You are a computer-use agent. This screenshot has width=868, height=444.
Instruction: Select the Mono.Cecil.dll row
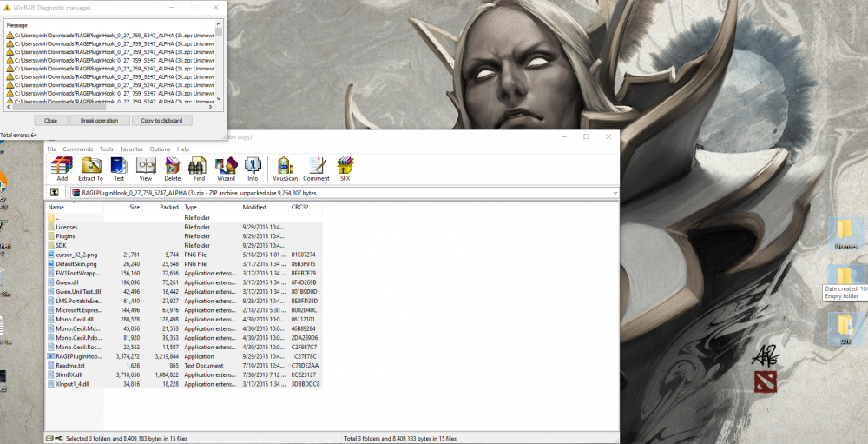click(x=185, y=319)
